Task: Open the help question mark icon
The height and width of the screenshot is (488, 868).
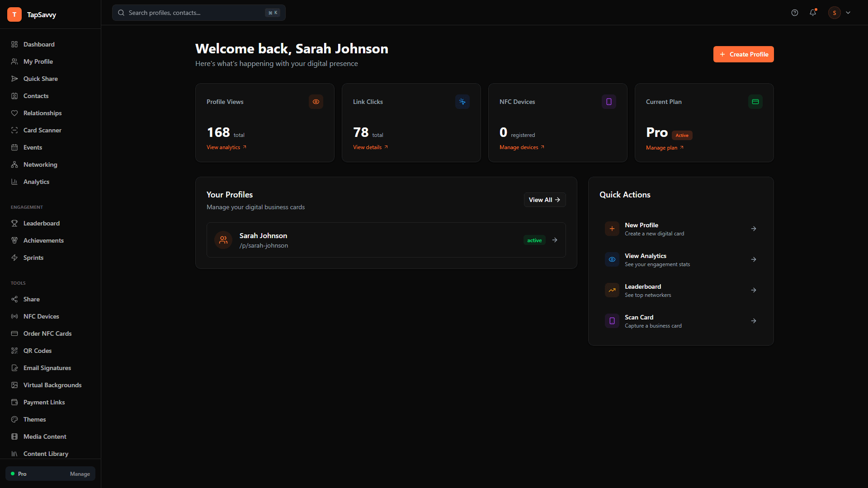Action: (x=795, y=13)
